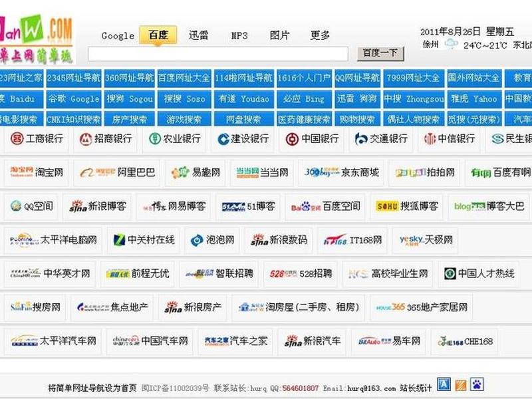Viewport: 532px width, 399px height.
Task: Open 中华英才网 jobs site
Action: [x=50, y=273]
